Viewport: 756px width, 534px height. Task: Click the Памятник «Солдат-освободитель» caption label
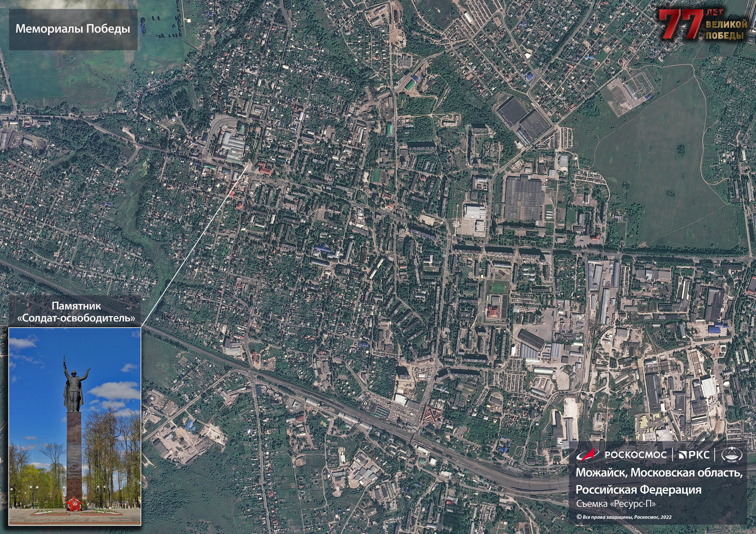(x=76, y=312)
